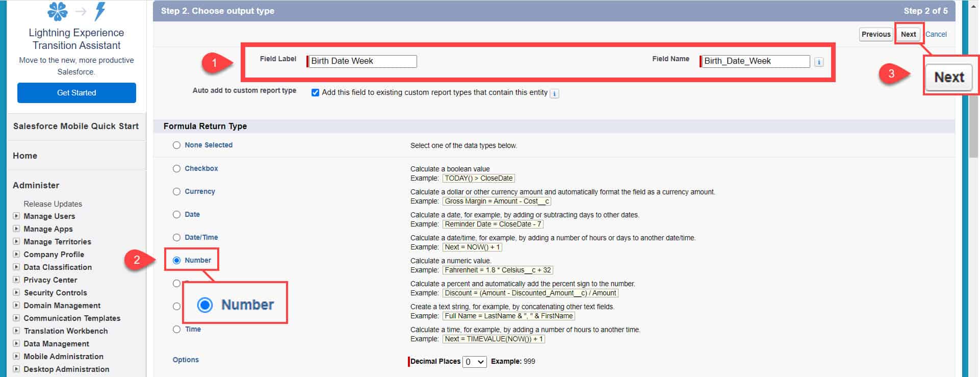Expand Desktop Administration section
This screenshot has width=980, height=377.
tap(16, 369)
